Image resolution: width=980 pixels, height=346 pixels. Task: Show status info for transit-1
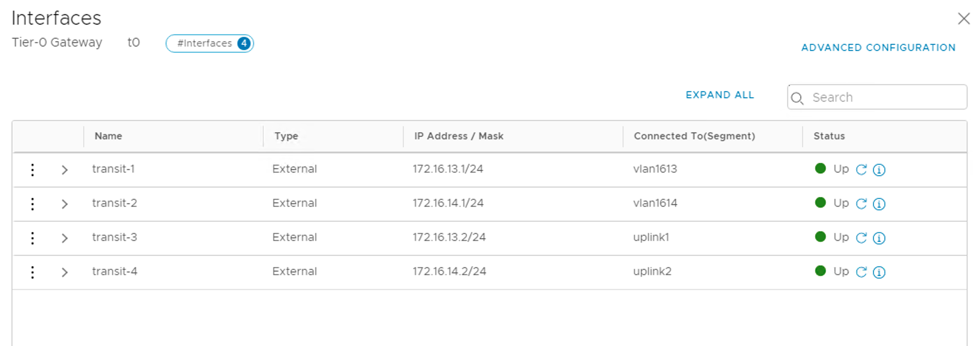point(879,169)
